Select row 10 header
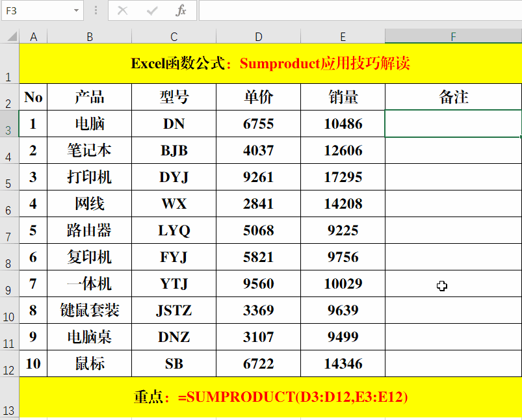 9,310
